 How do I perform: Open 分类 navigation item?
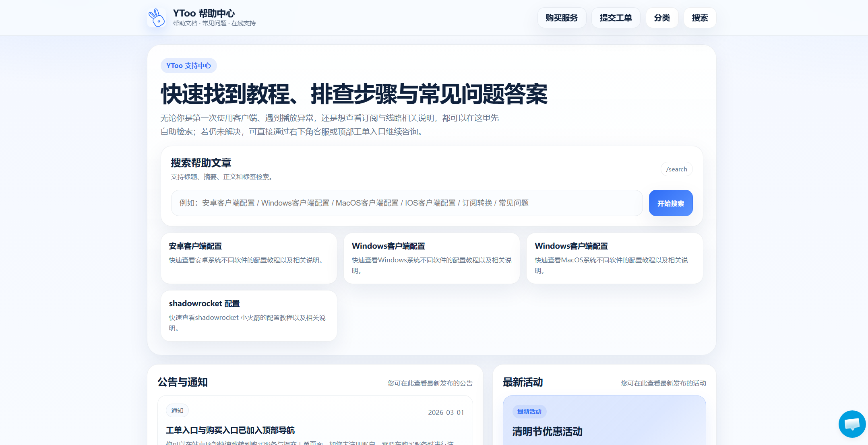point(662,18)
